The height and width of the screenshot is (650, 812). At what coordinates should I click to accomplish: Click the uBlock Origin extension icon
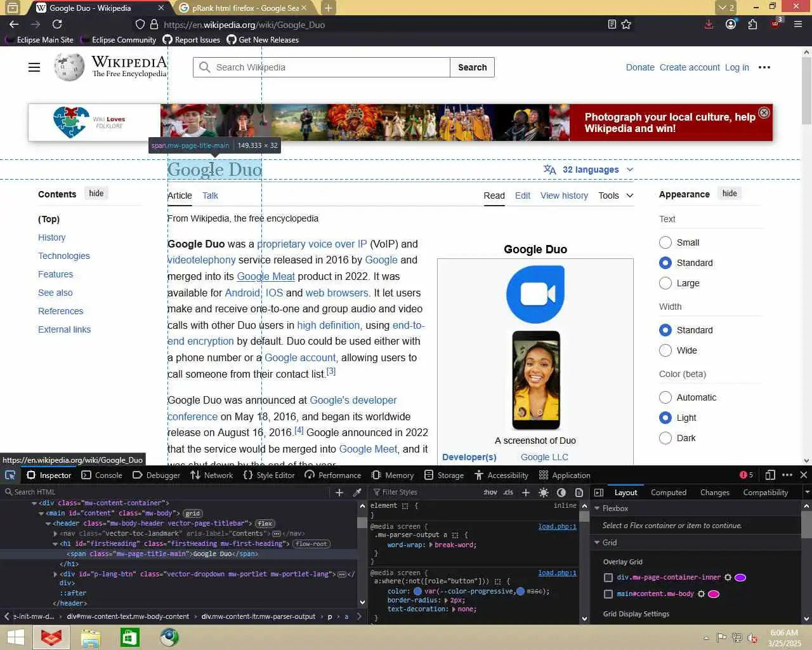tap(776, 23)
